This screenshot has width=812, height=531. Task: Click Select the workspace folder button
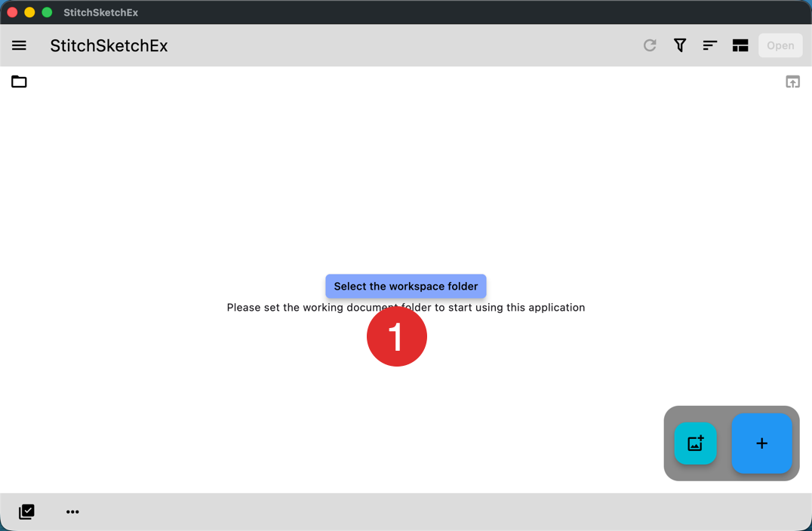[x=405, y=286]
